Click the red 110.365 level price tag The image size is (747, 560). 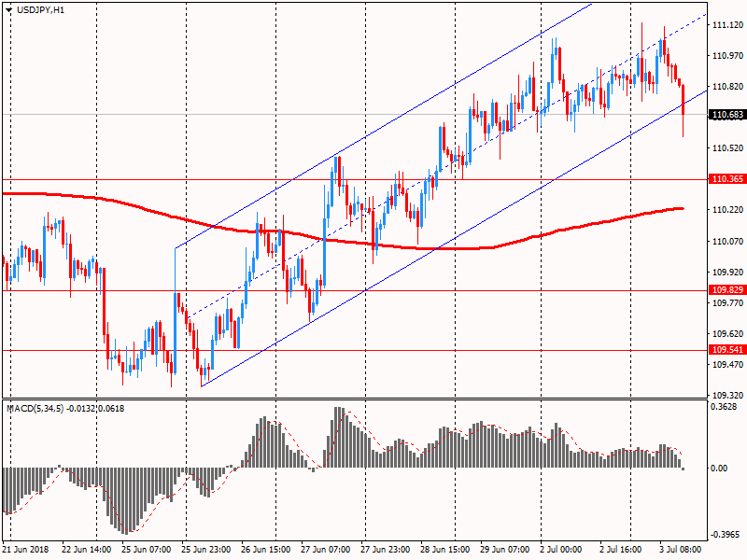(726, 178)
